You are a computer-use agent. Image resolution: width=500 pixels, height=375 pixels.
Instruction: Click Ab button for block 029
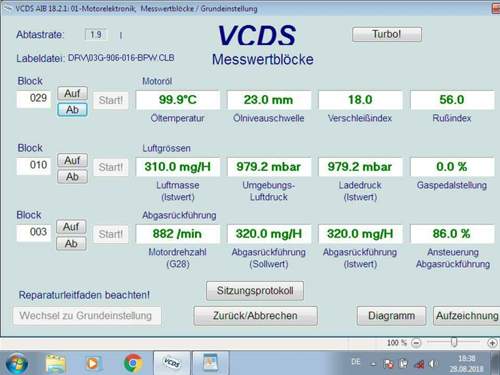(72, 110)
